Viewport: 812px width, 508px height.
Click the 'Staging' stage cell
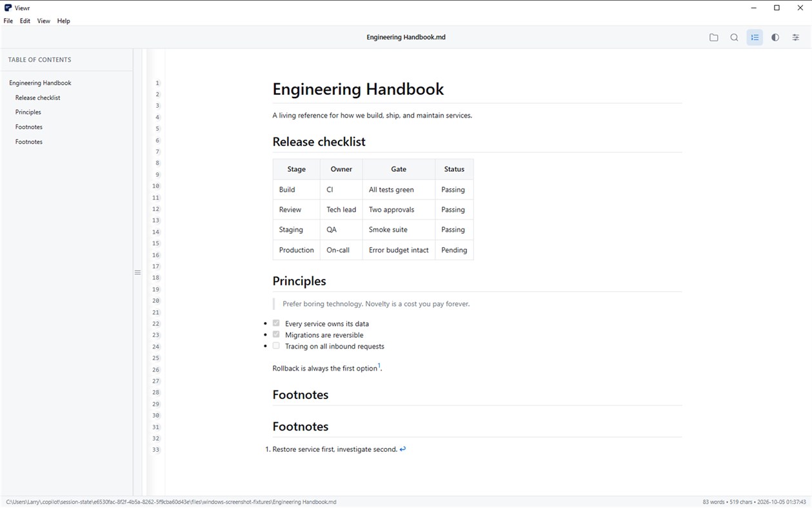point(297,230)
